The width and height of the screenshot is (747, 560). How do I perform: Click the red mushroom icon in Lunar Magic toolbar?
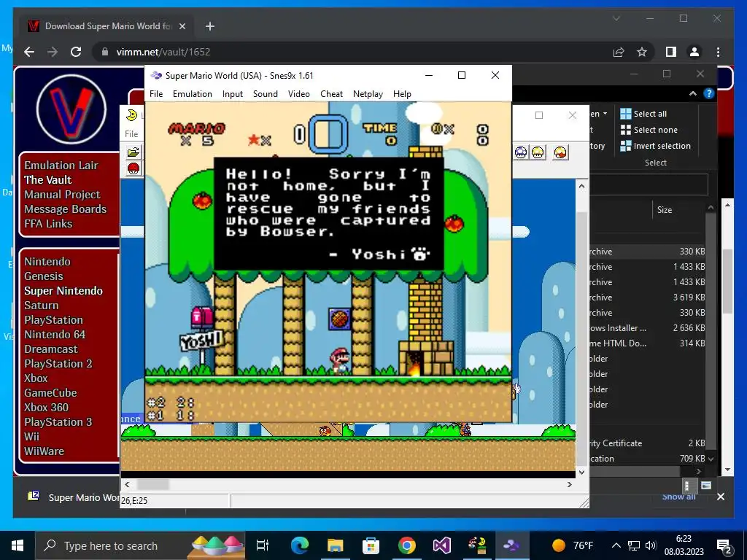pyautogui.click(x=133, y=168)
